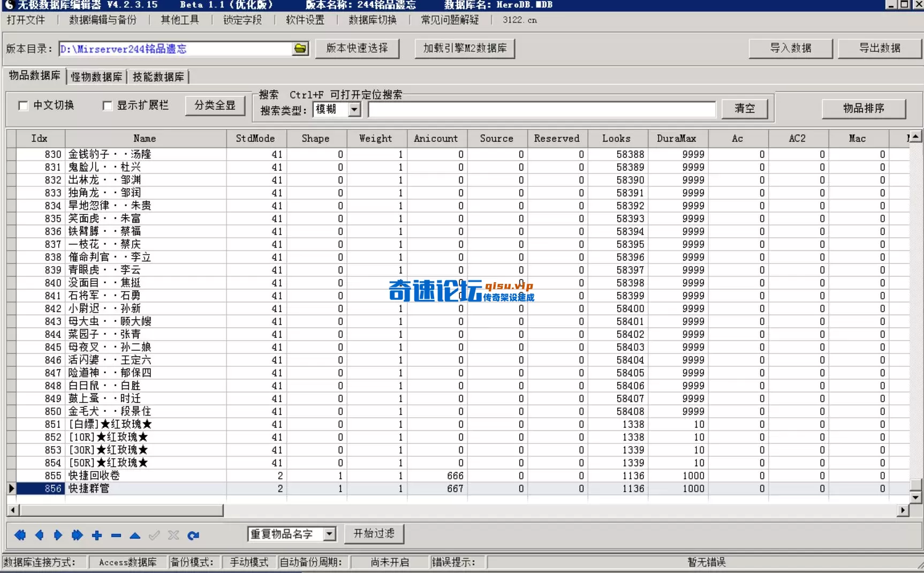The image size is (924, 573).
Task: Toggle edit mode with the triangle icon
Action: [134, 535]
